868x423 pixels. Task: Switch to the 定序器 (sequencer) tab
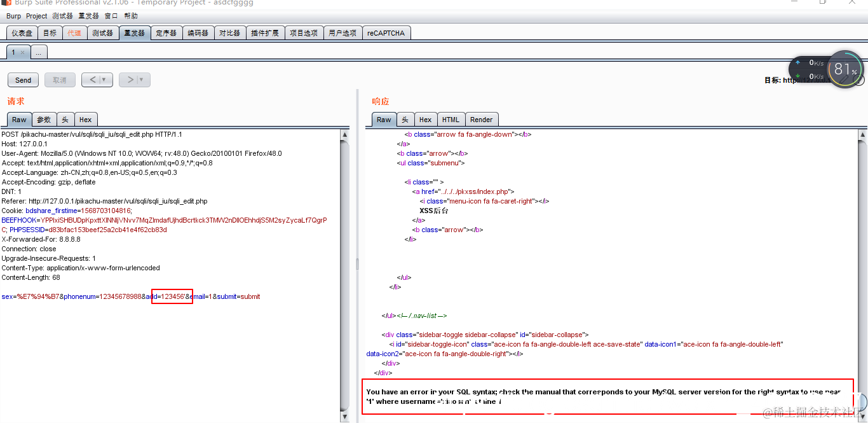[x=166, y=33]
